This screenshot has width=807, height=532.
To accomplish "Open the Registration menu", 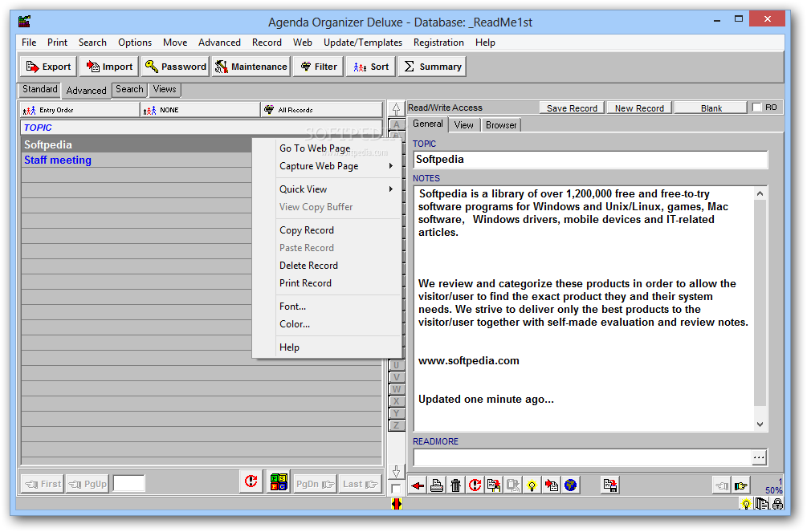I will 438,43.
